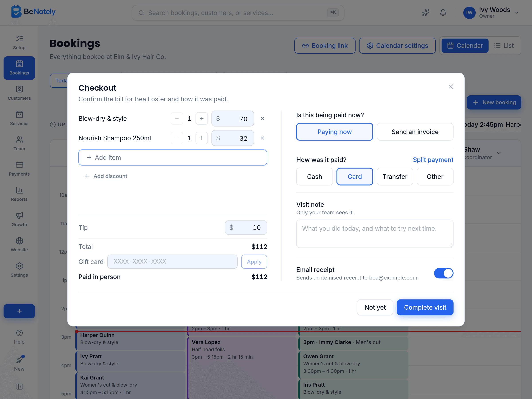Open Payments in the sidebar
The image size is (532, 399).
pos(19,169)
